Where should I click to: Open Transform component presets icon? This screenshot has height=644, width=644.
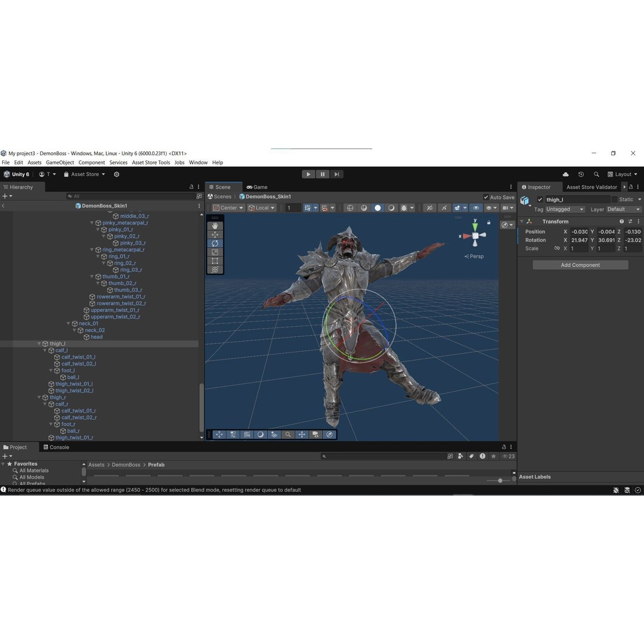coord(630,221)
